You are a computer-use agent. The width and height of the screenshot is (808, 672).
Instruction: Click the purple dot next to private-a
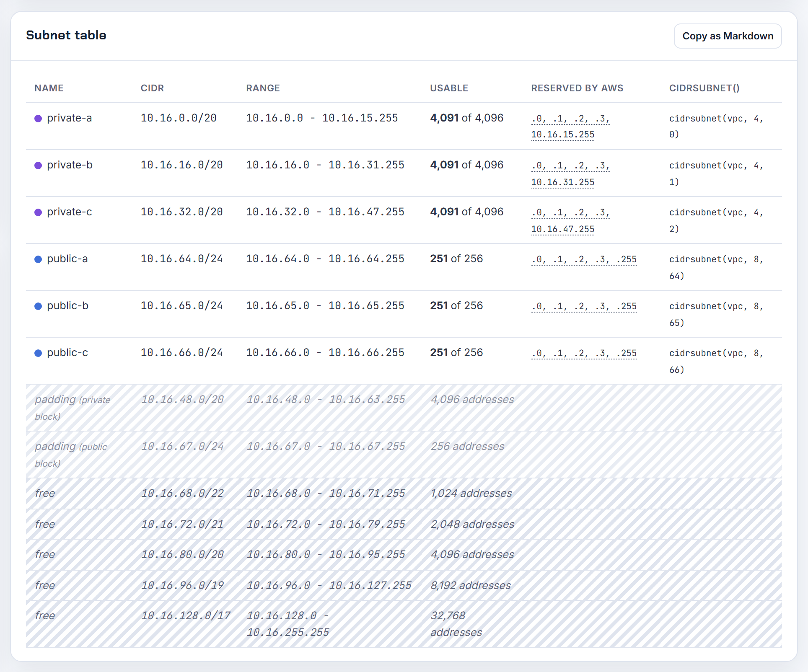point(38,119)
